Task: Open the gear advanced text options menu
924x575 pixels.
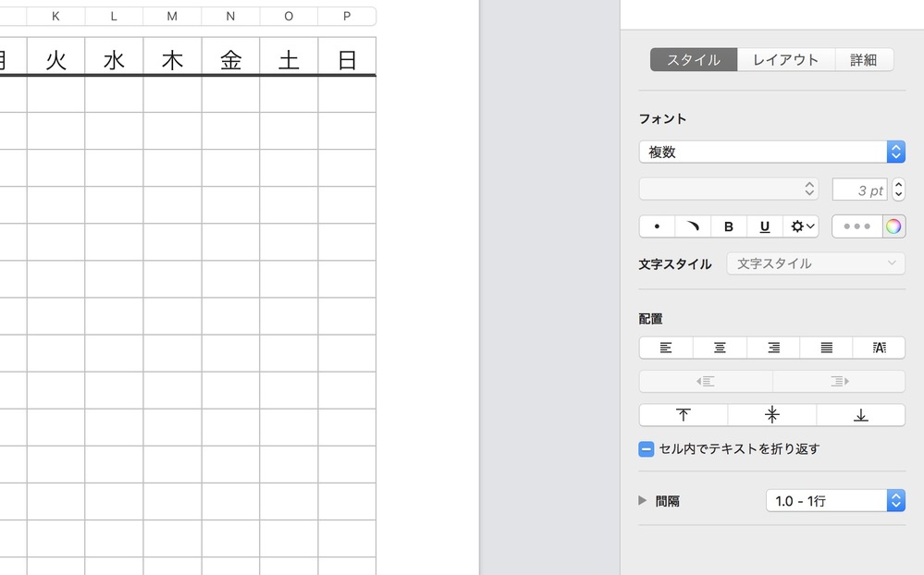Action: coord(801,226)
